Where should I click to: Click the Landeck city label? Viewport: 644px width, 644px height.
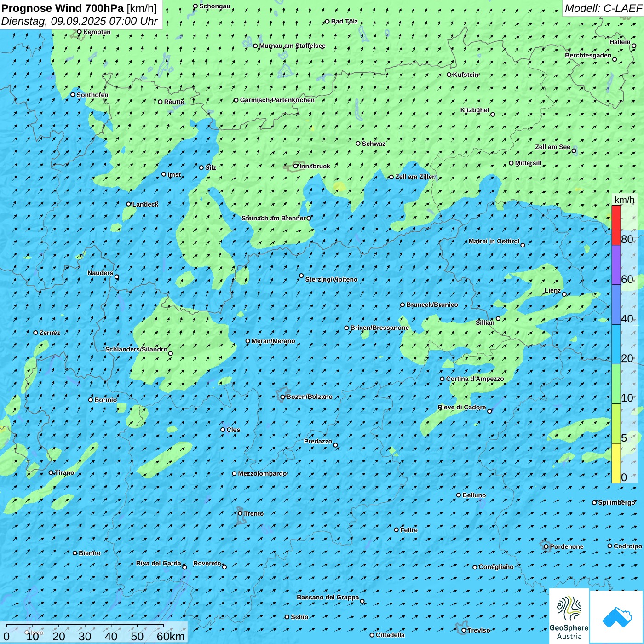145,204
